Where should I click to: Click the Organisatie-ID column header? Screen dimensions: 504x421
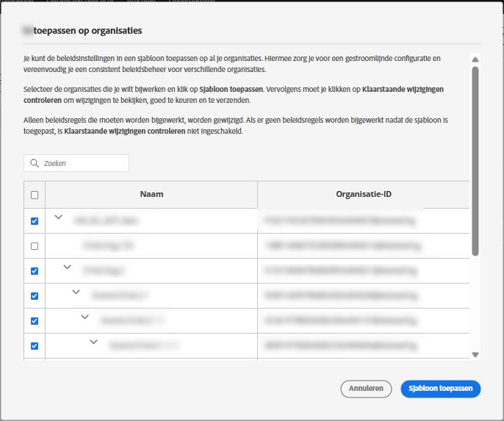click(x=364, y=194)
